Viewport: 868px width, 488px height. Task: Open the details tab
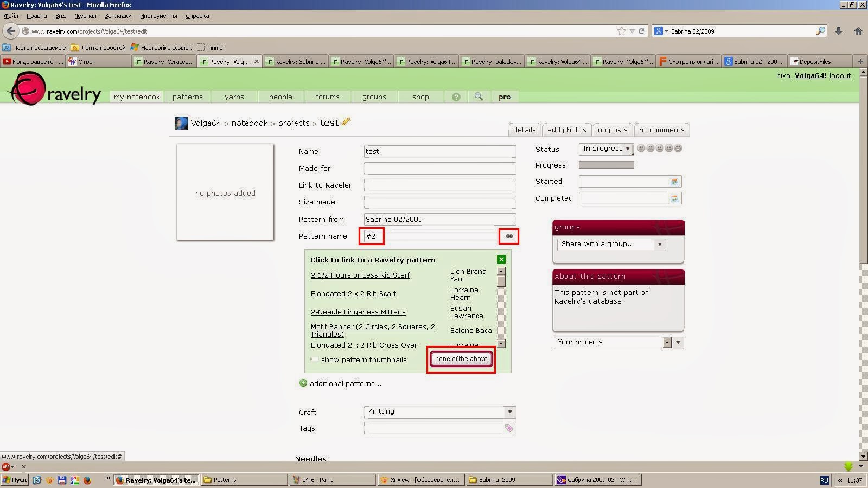[x=524, y=130]
